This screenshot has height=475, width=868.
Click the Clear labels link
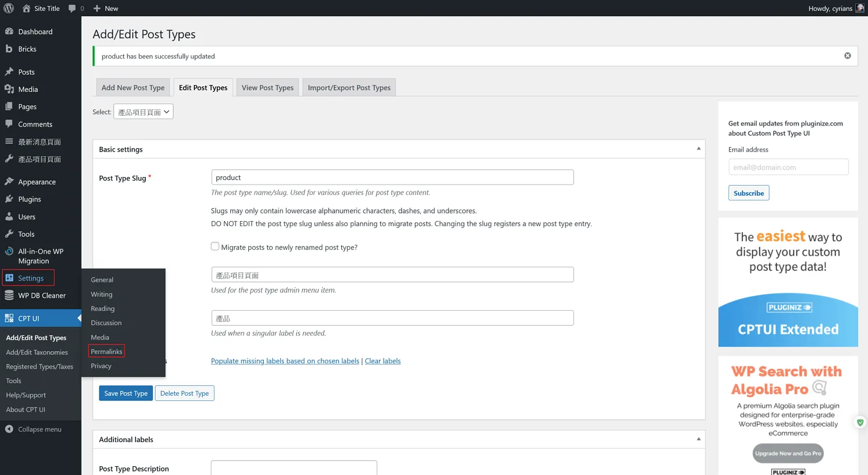(x=382, y=361)
